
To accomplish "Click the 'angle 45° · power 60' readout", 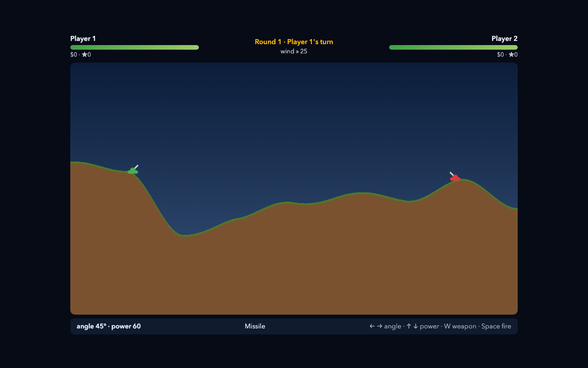I will [109, 326].
